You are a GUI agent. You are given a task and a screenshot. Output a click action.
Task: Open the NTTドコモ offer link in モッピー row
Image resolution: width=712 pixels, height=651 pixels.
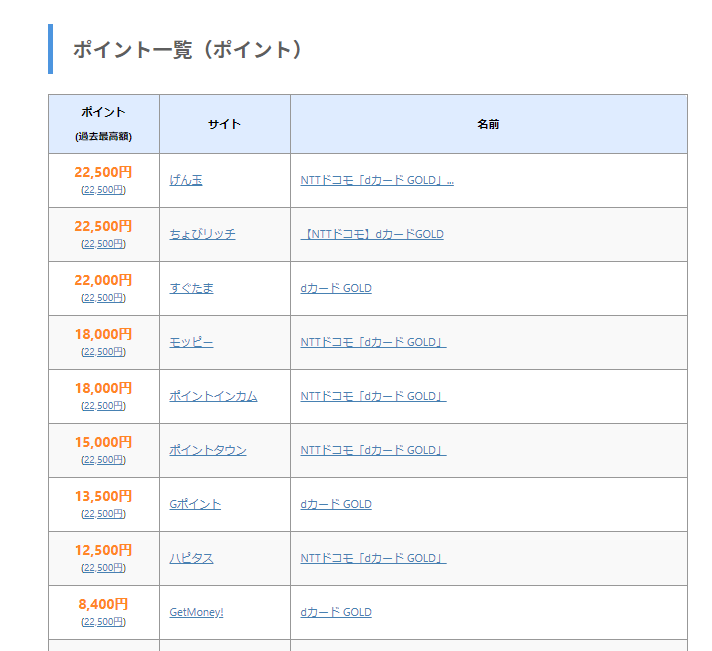click(373, 342)
